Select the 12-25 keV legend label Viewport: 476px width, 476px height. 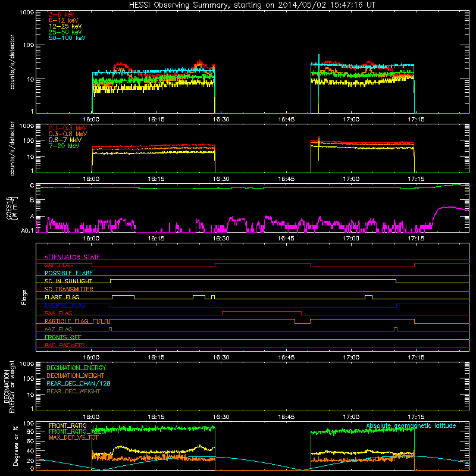click(x=65, y=26)
